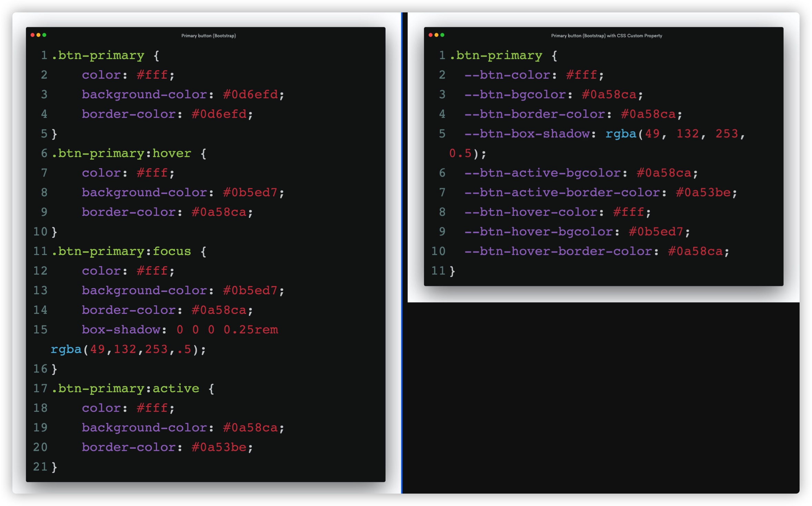Viewport: 812px width, 506px height.
Task: Click the 'Primary button (Bootstrap)' window title
Action: point(208,36)
